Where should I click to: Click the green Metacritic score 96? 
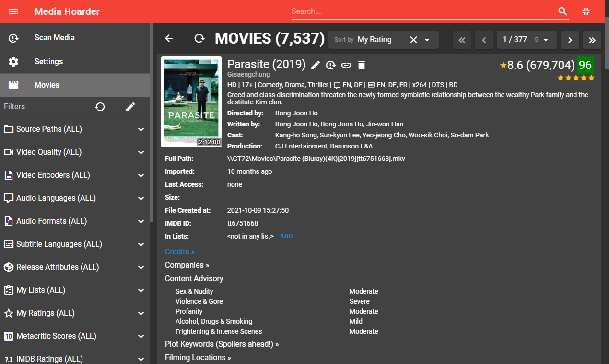click(586, 65)
